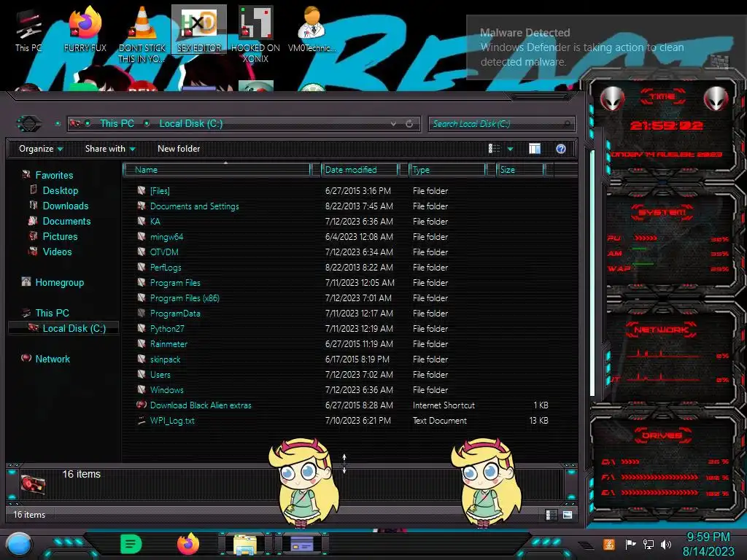
Task: Sort by Name column header
Action: pos(217,170)
